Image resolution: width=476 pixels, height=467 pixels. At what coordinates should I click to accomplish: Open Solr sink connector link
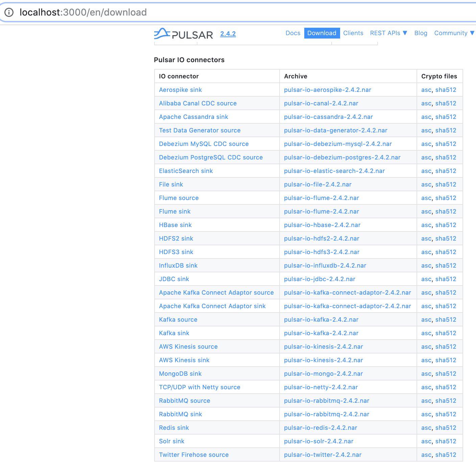coord(172,441)
